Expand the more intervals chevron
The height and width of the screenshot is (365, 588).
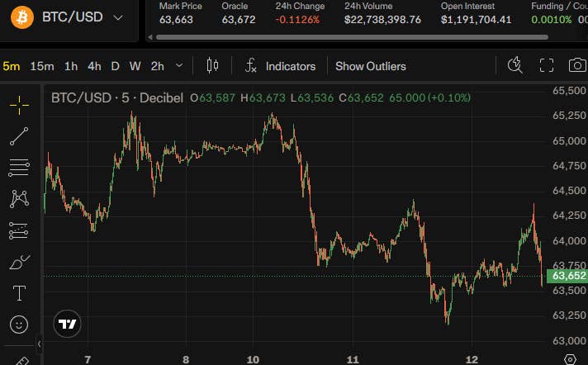click(x=180, y=65)
